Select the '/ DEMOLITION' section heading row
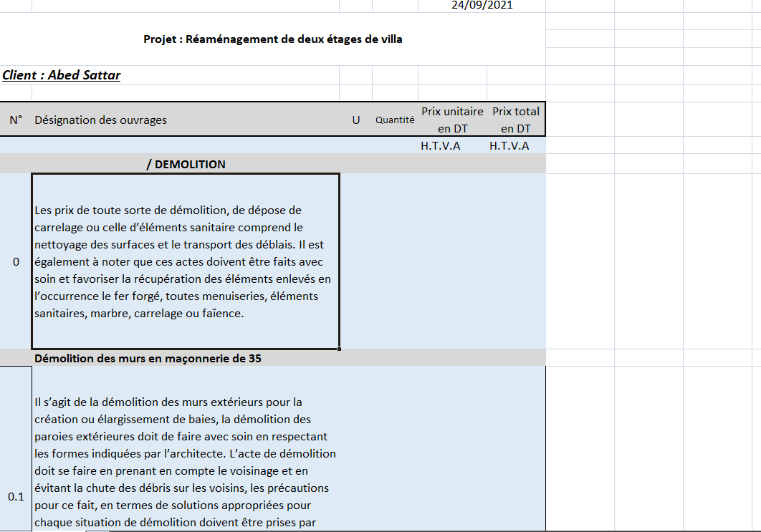Viewport: 761px width, 532px height. [186, 164]
